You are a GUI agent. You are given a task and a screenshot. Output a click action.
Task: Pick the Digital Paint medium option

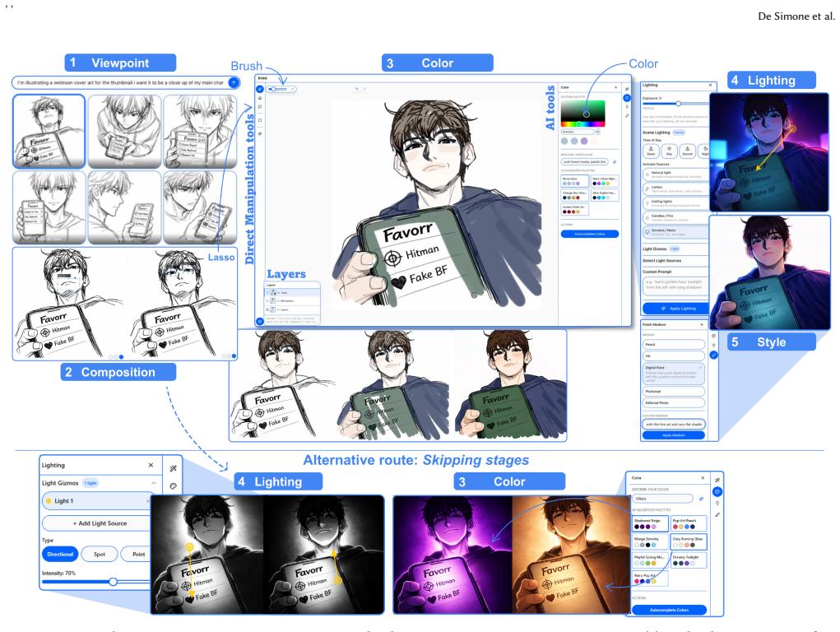[673, 374]
